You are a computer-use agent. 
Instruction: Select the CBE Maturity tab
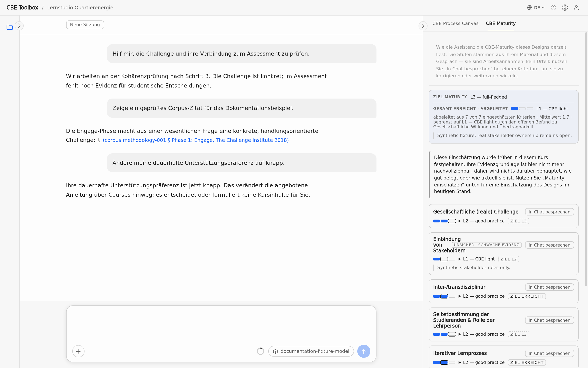(501, 23)
